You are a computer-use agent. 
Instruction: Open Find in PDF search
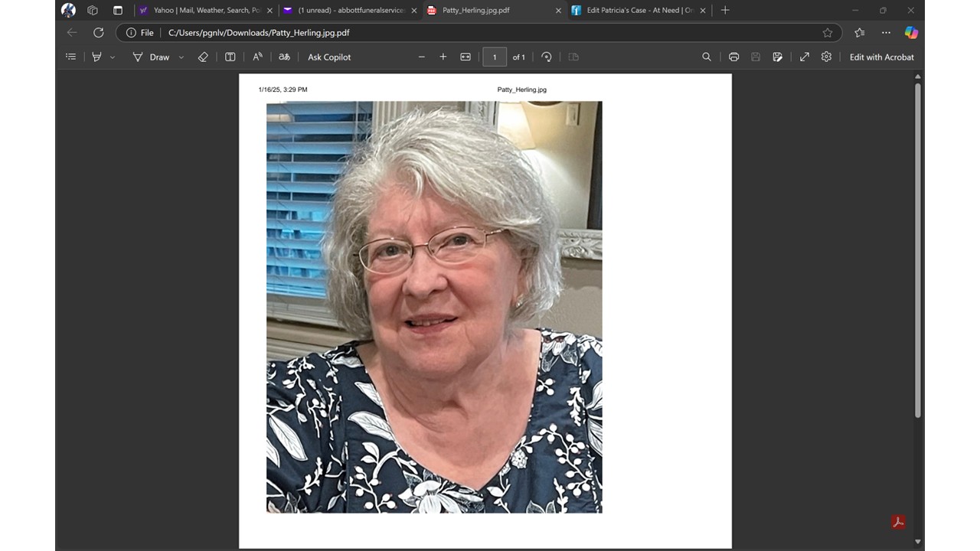tap(707, 57)
